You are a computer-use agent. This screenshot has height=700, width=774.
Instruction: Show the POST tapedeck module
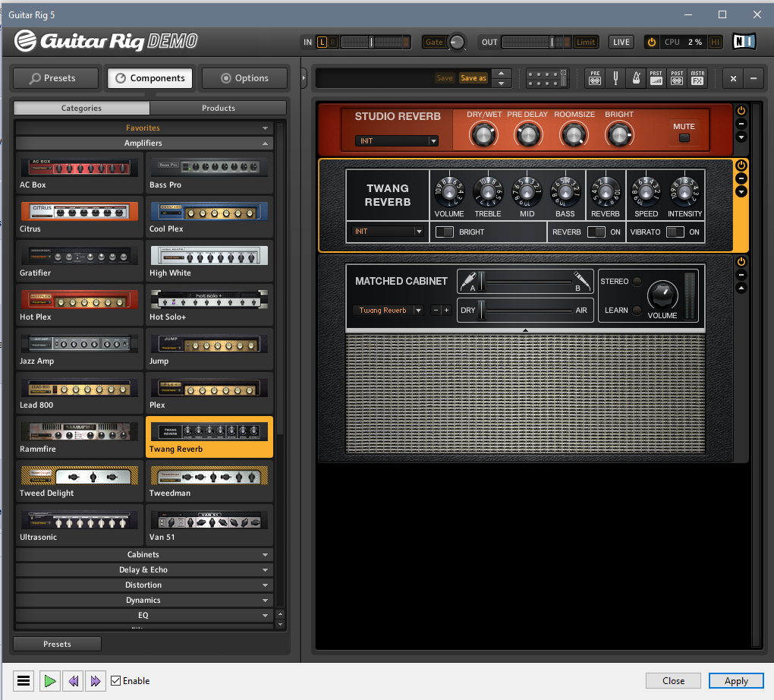click(x=677, y=78)
